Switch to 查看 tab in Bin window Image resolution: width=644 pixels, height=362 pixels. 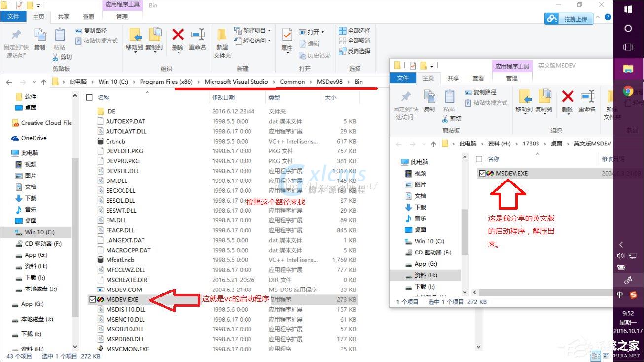point(89,16)
